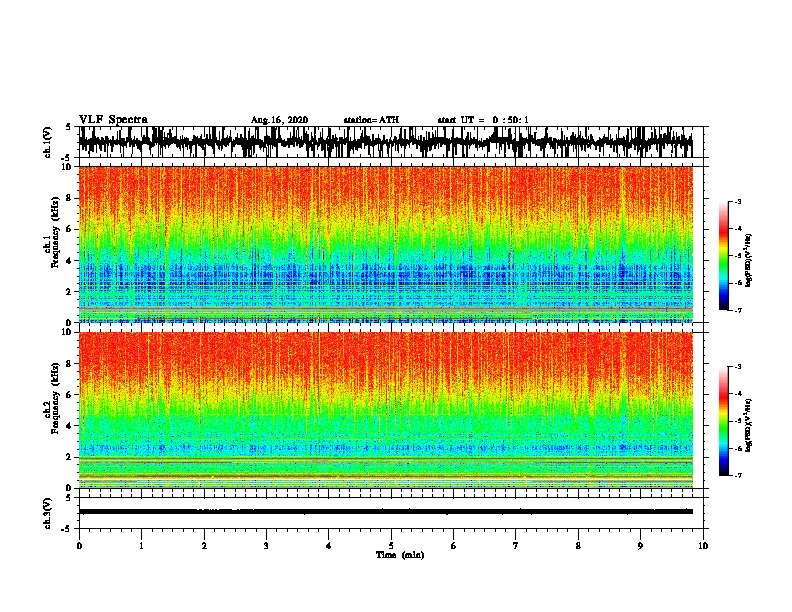Click the time axis tick label "0"
The image size is (792, 612).
tap(79, 546)
